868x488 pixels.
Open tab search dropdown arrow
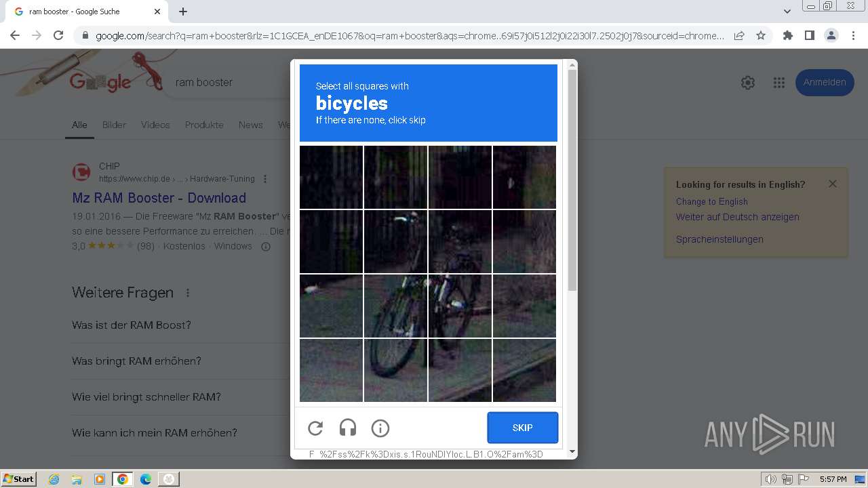(x=787, y=12)
